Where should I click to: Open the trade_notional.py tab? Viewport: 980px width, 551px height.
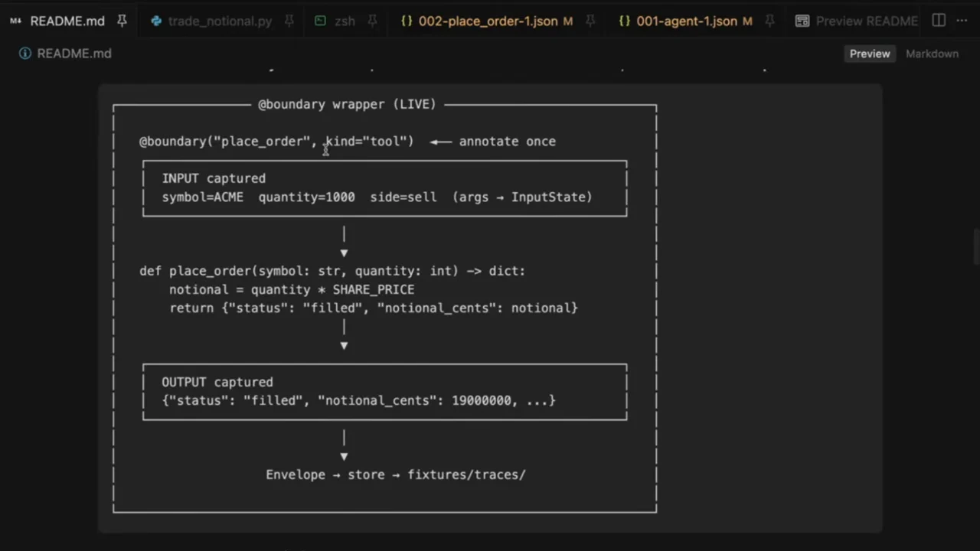click(x=220, y=21)
